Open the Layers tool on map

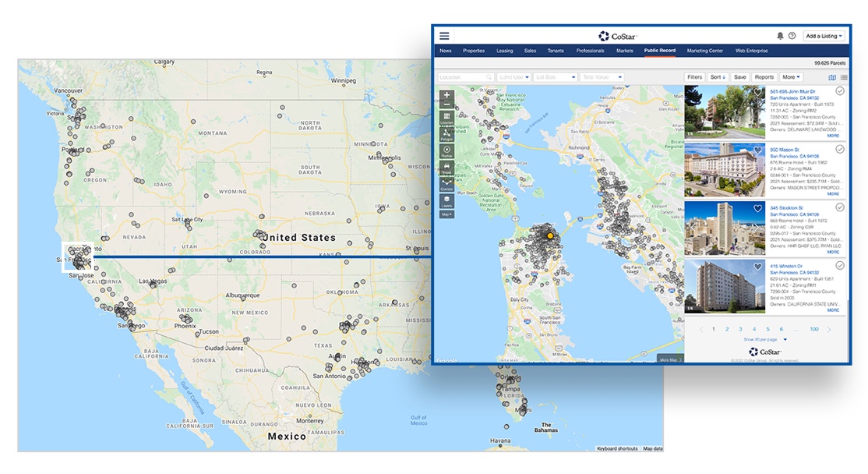pyautogui.click(x=446, y=201)
